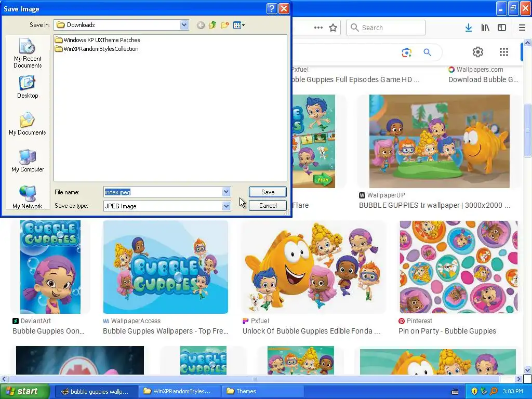Open WallpaperUP Bubble Guppies classroom thumbnail
This screenshot has width=532, height=399.
coord(440,141)
